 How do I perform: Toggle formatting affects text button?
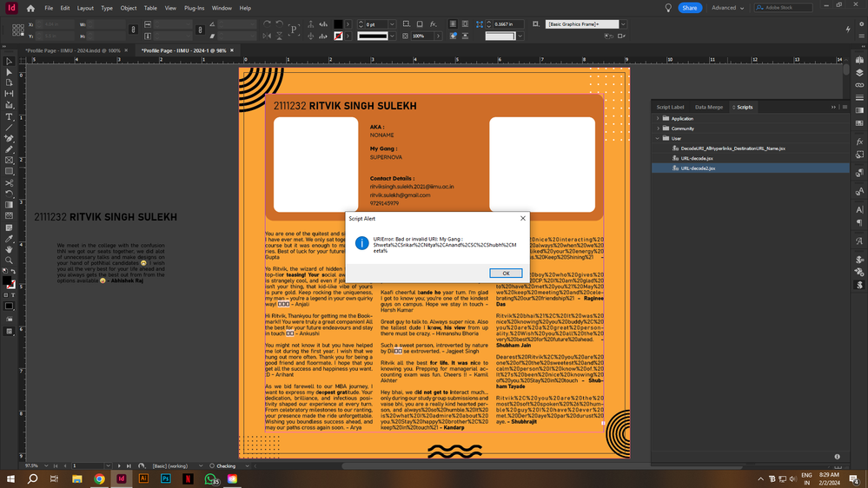13,295
